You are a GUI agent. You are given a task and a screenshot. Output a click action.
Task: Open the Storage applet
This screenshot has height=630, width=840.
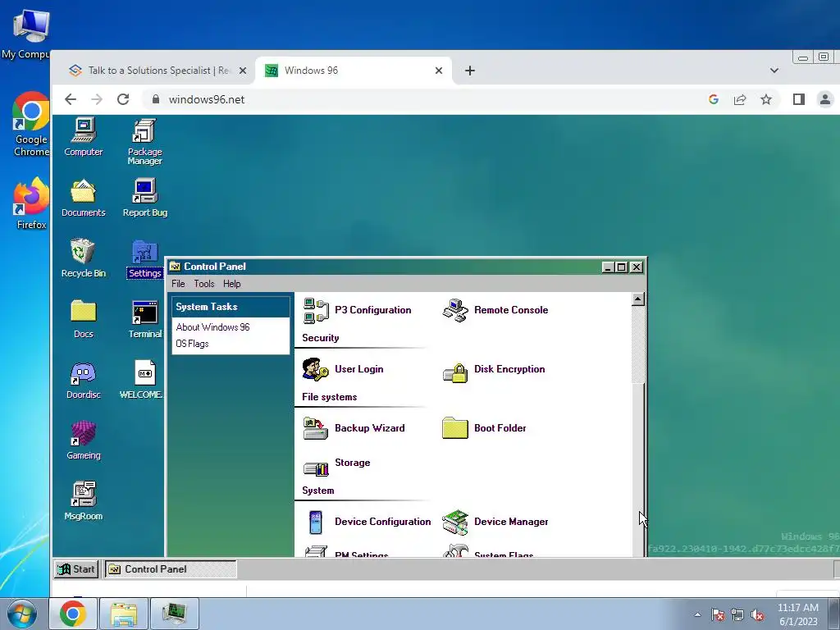click(x=336, y=466)
